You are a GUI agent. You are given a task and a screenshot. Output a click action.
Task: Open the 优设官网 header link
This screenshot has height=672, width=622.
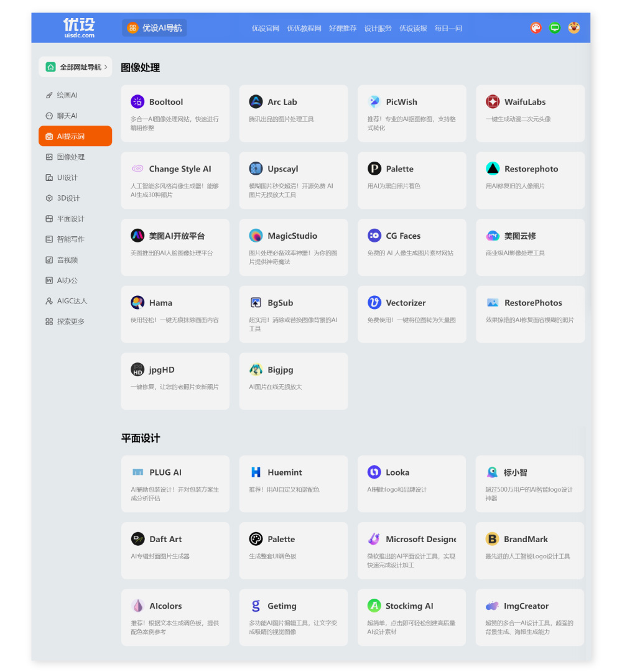click(266, 28)
